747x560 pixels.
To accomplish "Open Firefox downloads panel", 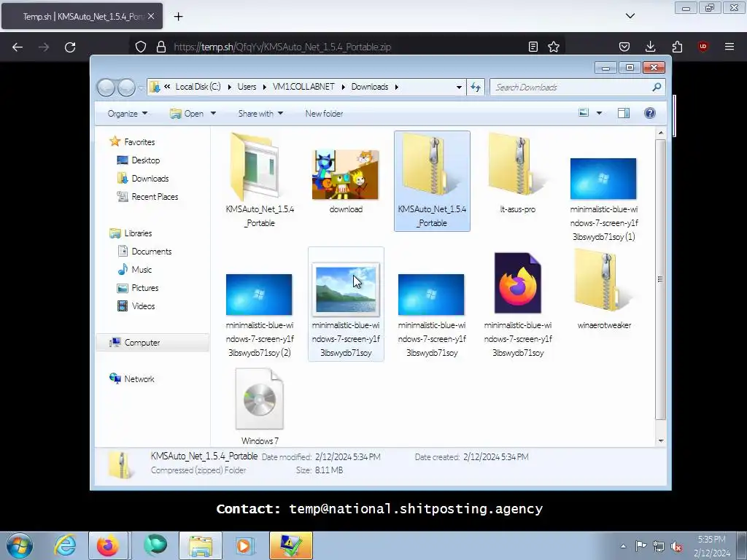I will pos(650,47).
